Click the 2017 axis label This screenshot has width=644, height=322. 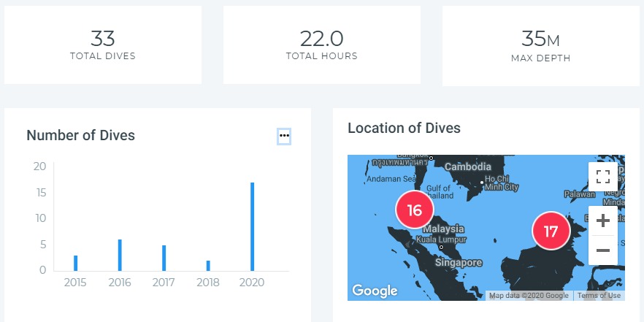click(x=164, y=283)
